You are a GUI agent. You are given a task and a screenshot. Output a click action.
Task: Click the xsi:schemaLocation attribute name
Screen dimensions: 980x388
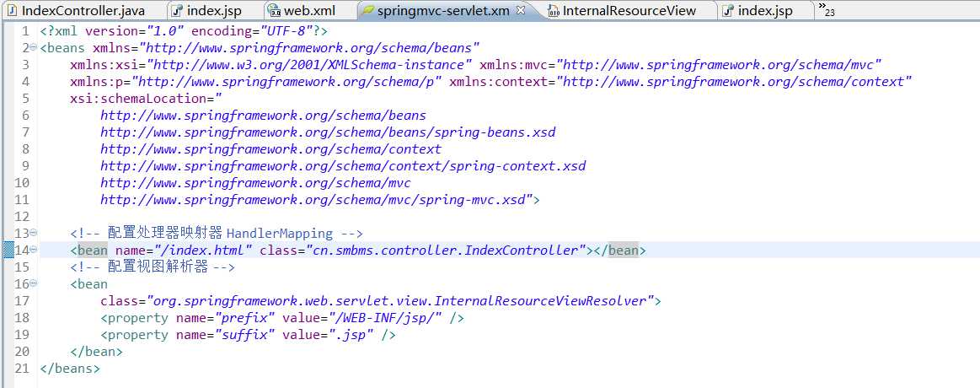click(138, 98)
